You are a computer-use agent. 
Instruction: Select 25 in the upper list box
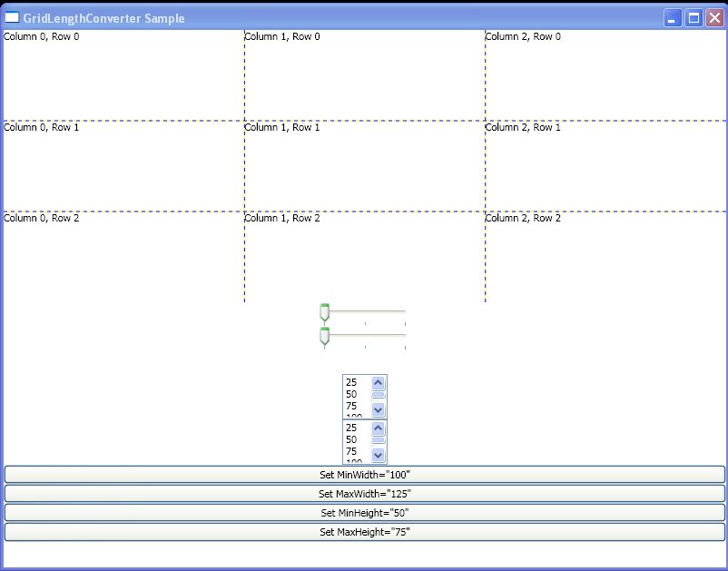click(x=351, y=382)
